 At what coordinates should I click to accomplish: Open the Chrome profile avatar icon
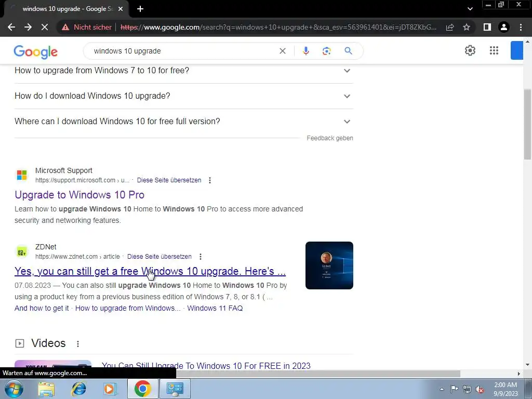point(504,27)
